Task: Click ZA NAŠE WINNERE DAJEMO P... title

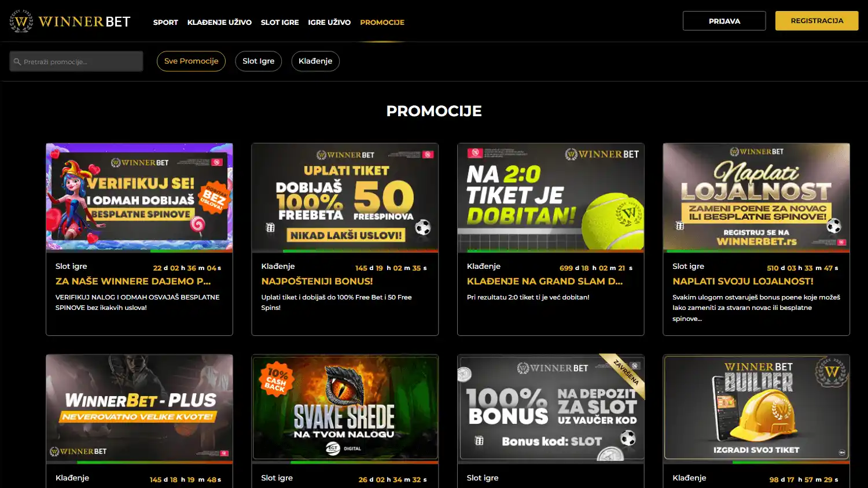Action: pos(133,282)
